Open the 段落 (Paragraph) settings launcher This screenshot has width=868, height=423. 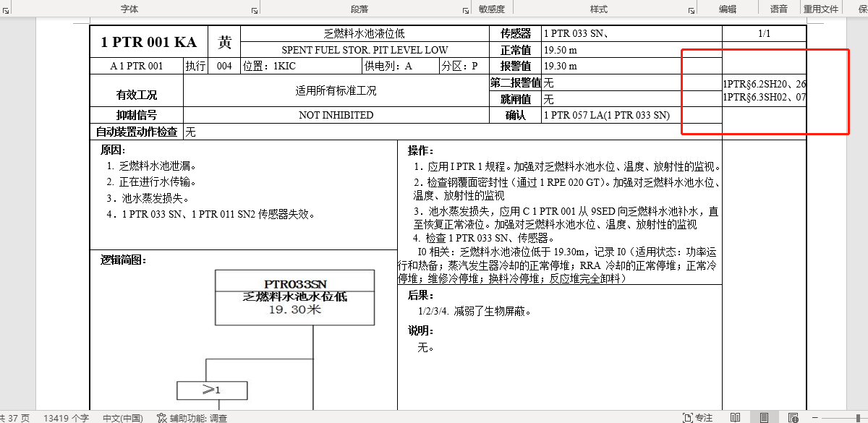tap(464, 10)
